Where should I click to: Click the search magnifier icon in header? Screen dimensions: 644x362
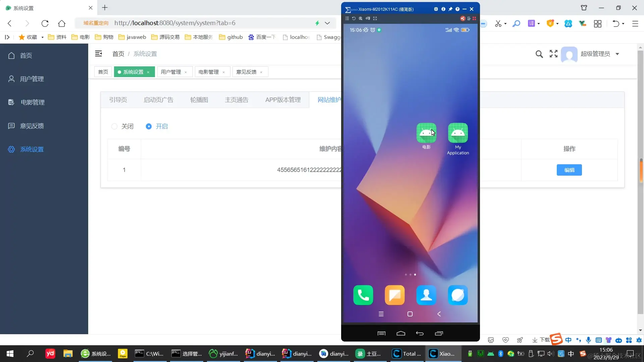(539, 54)
